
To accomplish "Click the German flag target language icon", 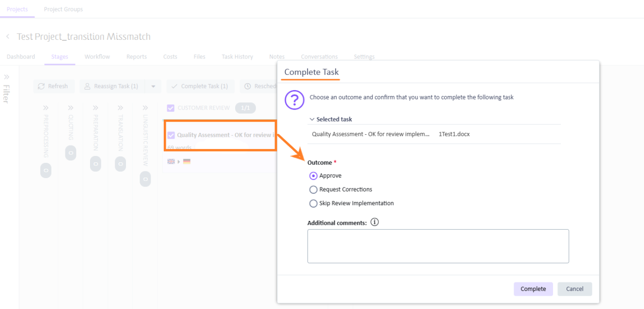I will [187, 161].
